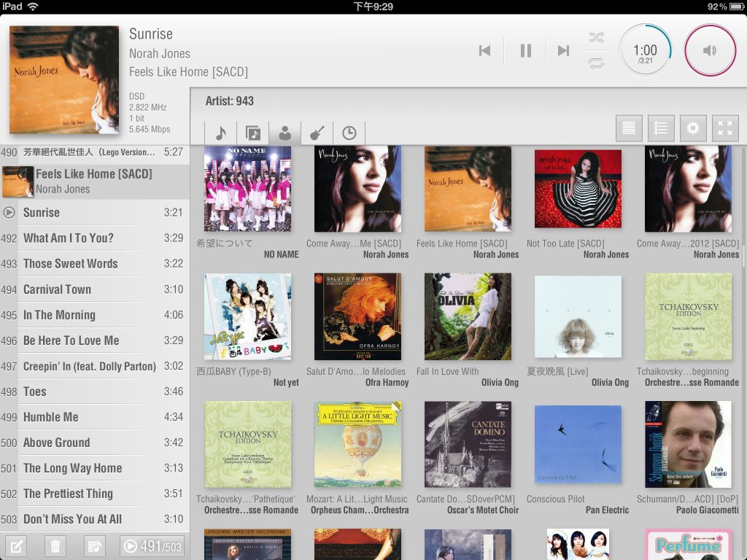Viewport: 747px width, 560px height.
Task: Open the Conscious Pilot album
Action: click(x=578, y=444)
